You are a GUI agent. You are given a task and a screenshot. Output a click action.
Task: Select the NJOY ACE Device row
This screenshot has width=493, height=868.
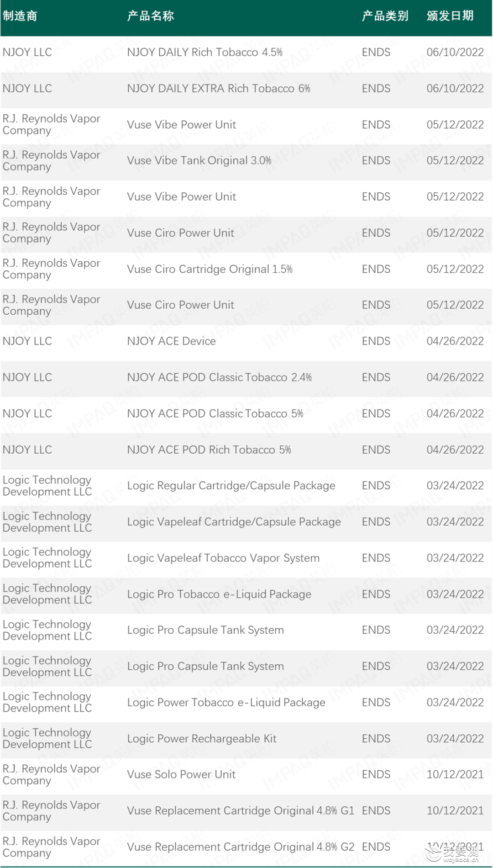[246, 341]
